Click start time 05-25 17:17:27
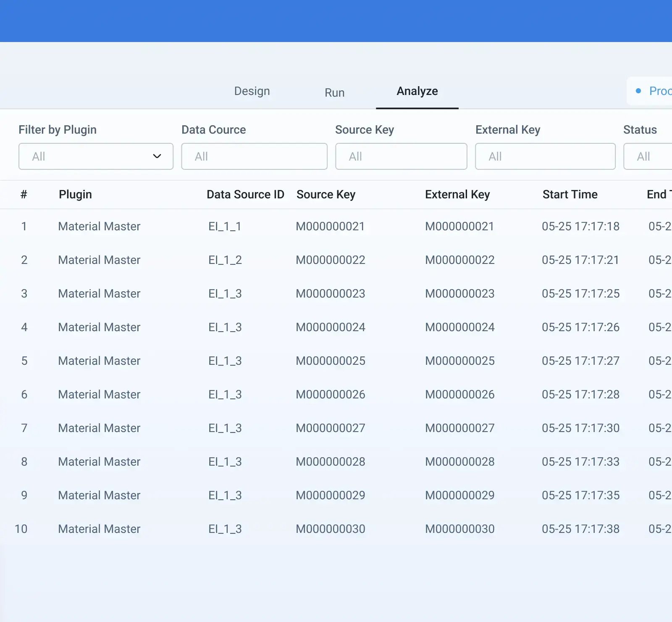The image size is (672, 622). [x=580, y=361]
